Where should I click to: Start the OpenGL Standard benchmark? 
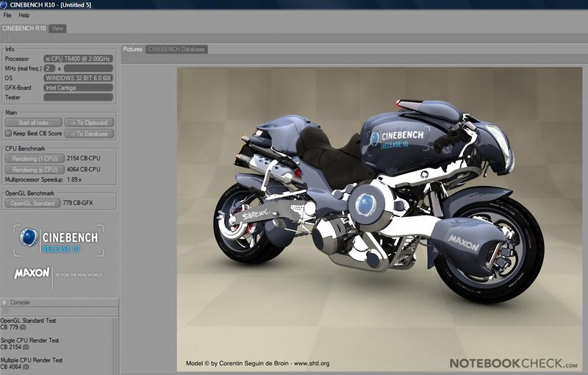click(34, 203)
